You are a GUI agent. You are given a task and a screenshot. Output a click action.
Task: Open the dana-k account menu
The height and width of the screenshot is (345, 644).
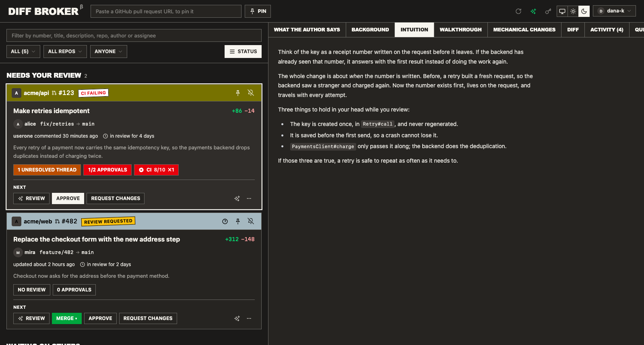(614, 11)
